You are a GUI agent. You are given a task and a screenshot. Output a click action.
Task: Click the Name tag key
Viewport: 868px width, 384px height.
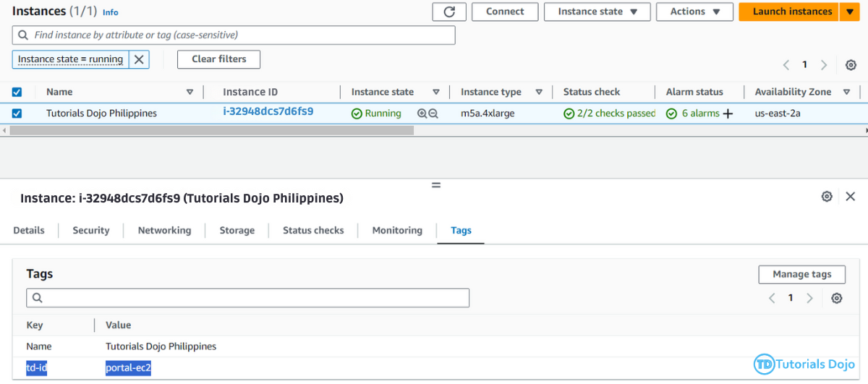[39, 346]
